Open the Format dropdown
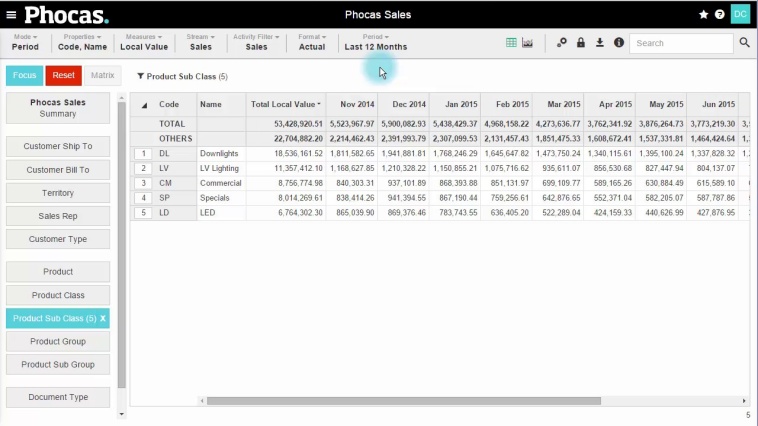This screenshot has width=758, height=426. pyautogui.click(x=312, y=42)
